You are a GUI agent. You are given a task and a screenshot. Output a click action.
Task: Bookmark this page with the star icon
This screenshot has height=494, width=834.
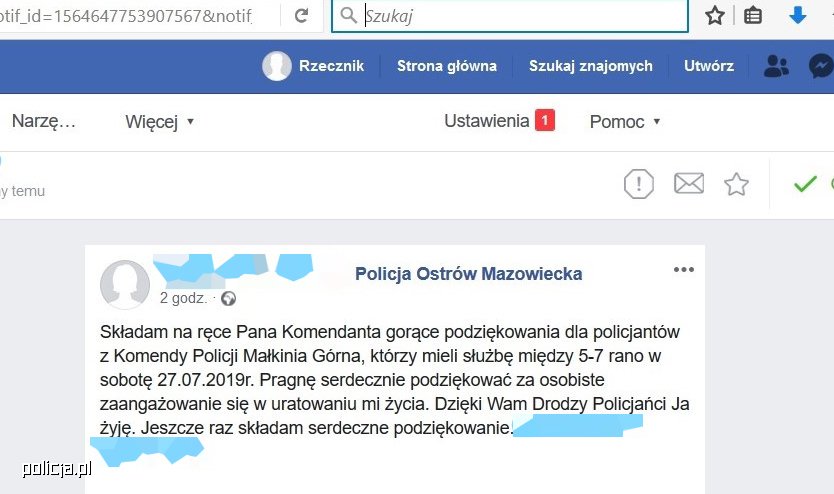tap(715, 15)
